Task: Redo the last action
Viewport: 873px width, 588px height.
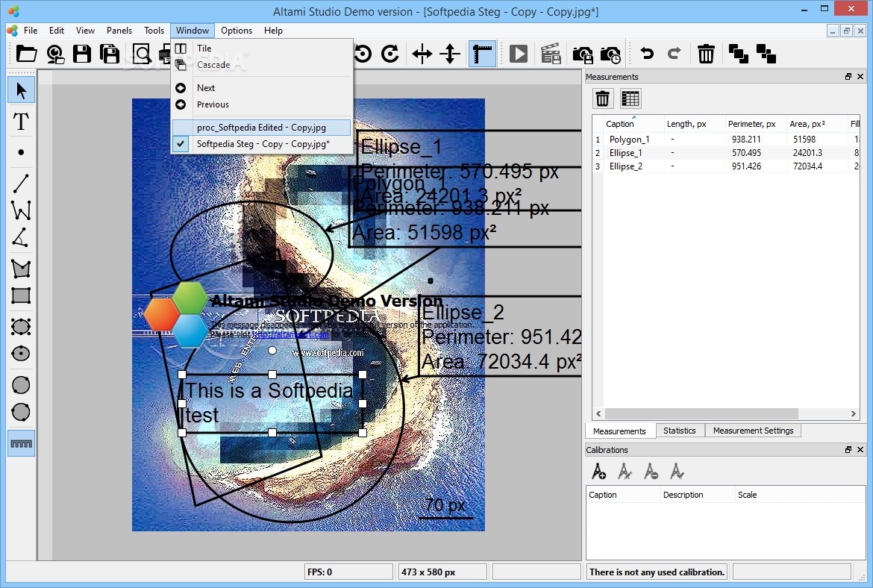Action: pyautogui.click(x=675, y=54)
